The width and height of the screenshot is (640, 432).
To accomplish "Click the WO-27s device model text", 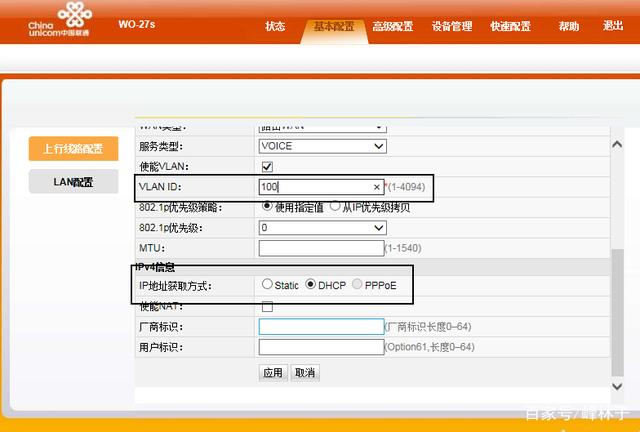I will (x=137, y=24).
